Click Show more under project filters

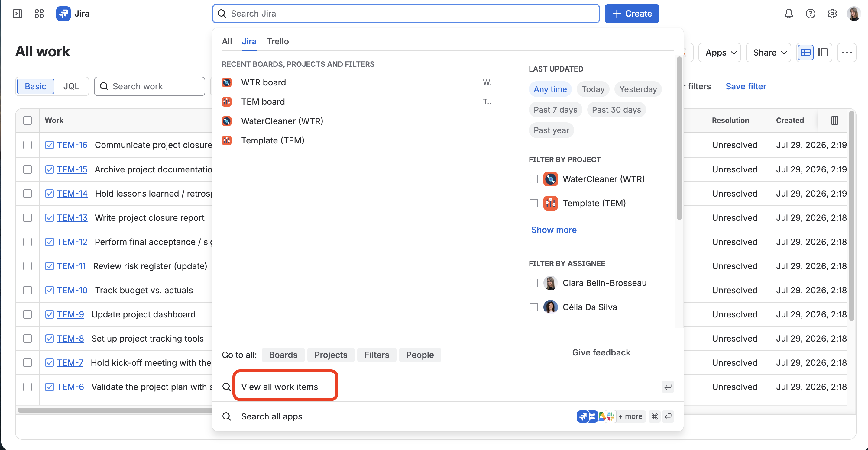click(554, 230)
